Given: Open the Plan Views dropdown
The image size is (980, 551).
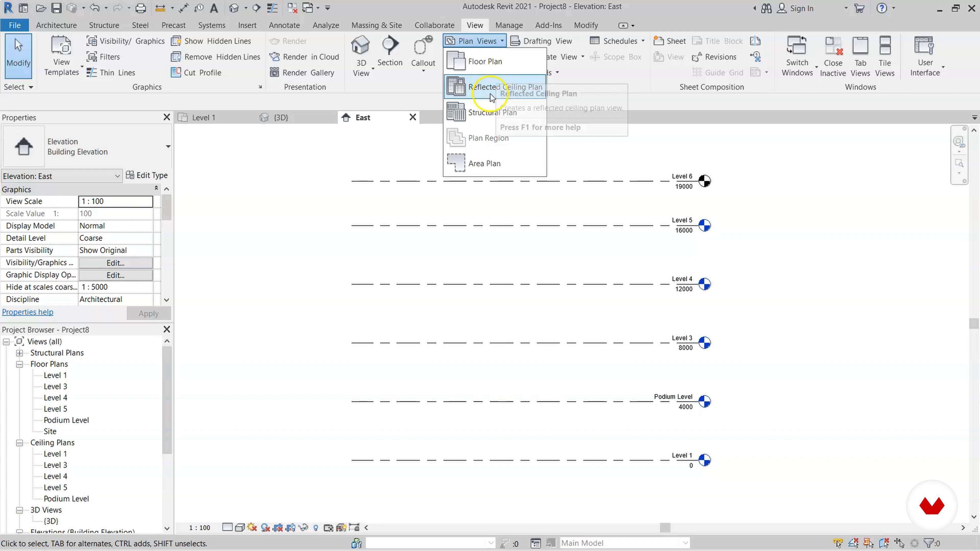Looking at the screenshot, I should [474, 41].
